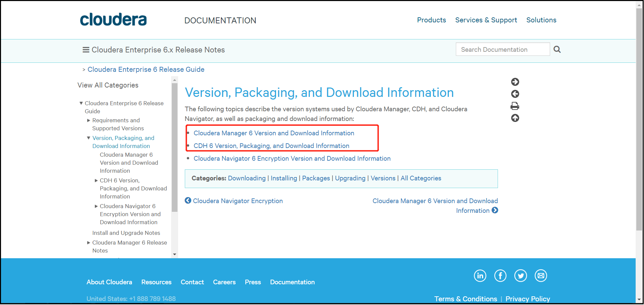Click View All Categories in sidebar
Image resolution: width=644 pixels, height=305 pixels.
tap(108, 85)
